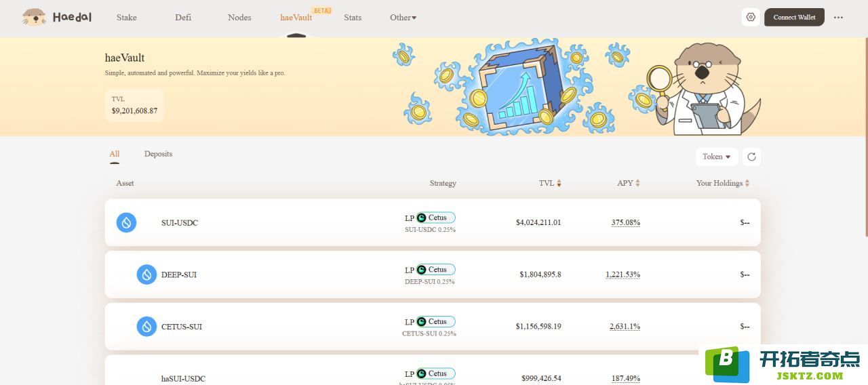Click Cetus badge in DEEP-SUI row
This screenshot has width=868, height=385.
click(x=435, y=270)
